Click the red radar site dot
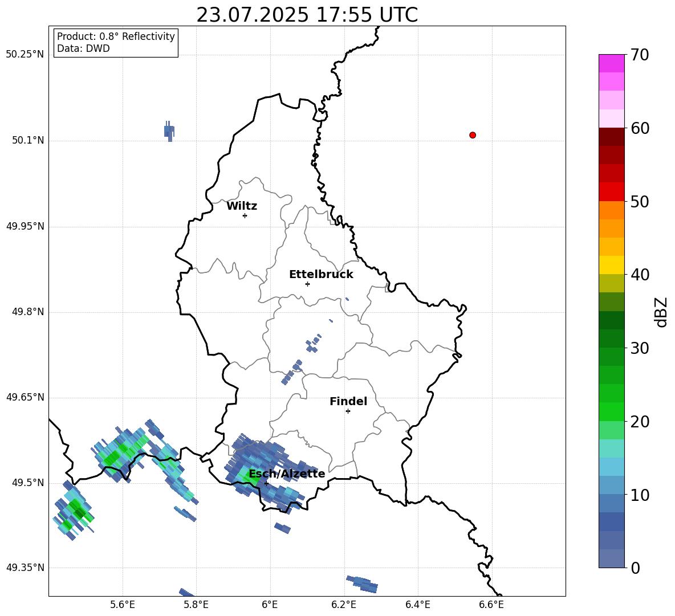The height and width of the screenshot is (616, 675). [473, 135]
